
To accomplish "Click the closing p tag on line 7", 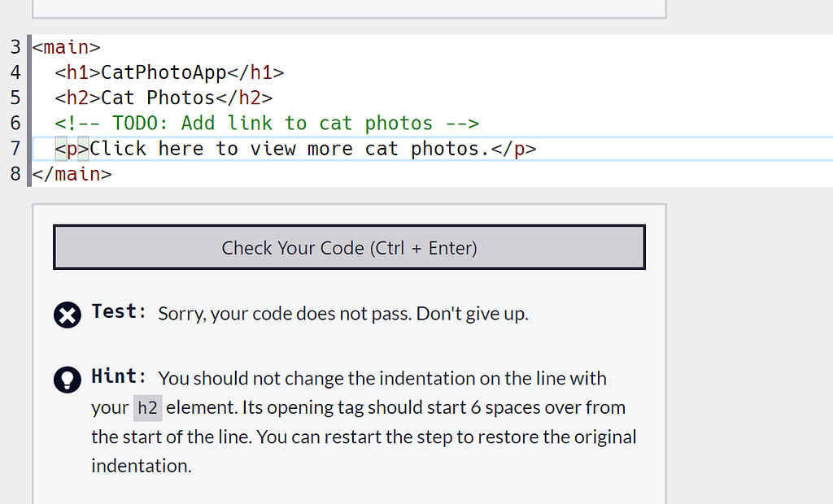I will 514,149.
